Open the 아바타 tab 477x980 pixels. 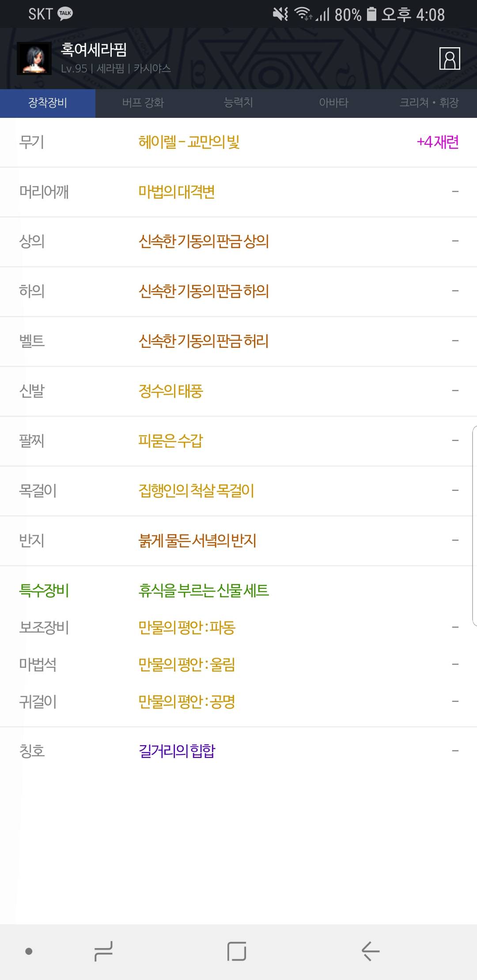click(x=334, y=103)
